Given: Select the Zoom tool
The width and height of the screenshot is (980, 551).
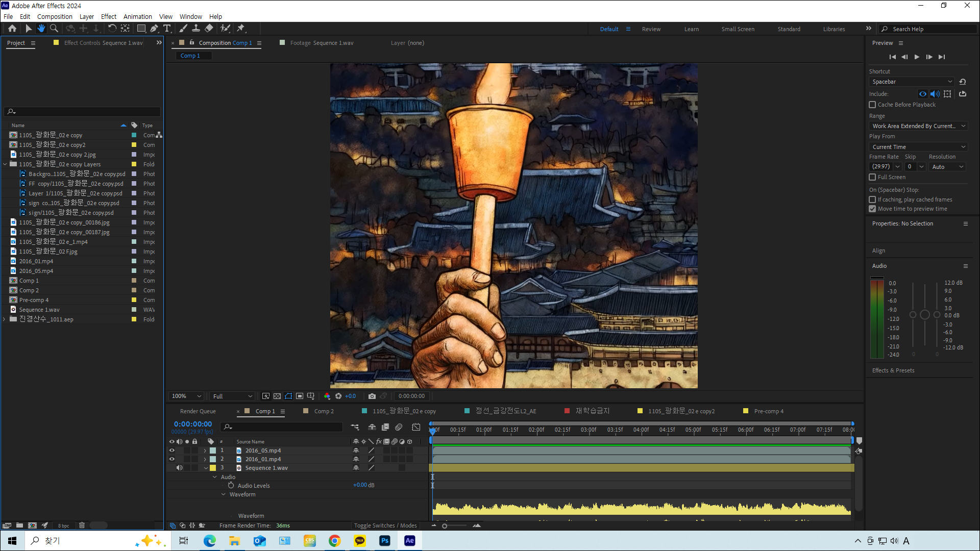Looking at the screenshot, I should click(54, 29).
